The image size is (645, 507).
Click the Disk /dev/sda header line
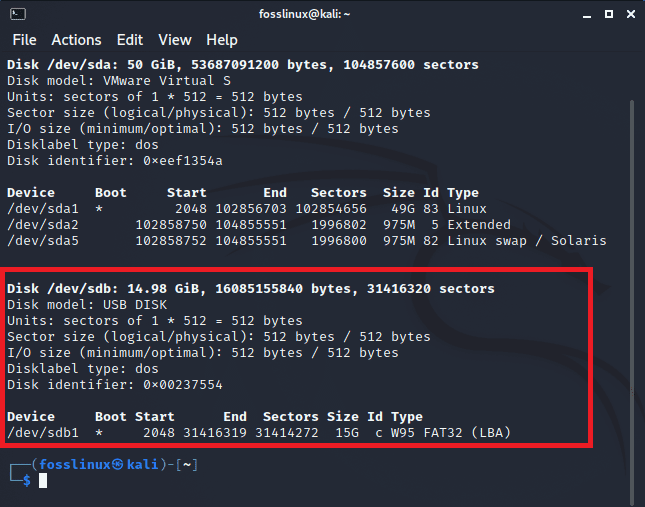coord(243,65)
